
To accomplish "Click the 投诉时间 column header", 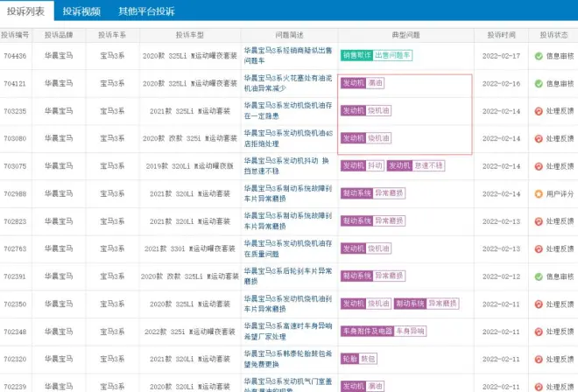I will click(501, 35).
